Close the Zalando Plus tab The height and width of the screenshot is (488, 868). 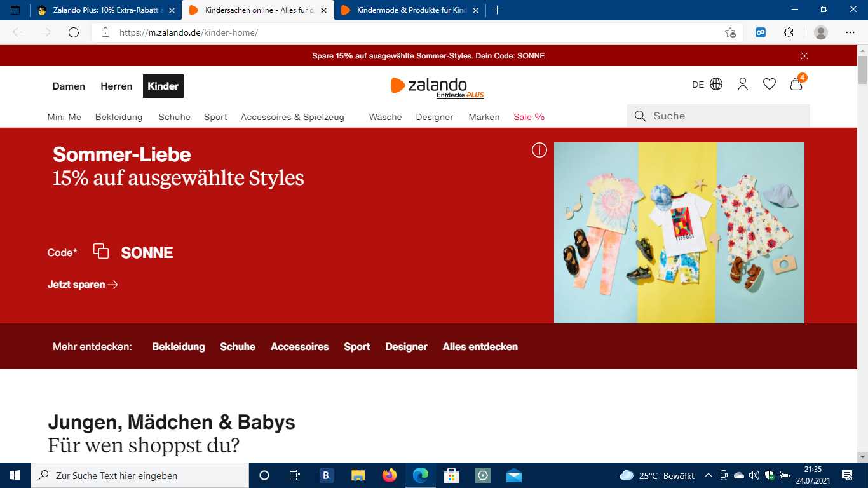click(172, 11)
